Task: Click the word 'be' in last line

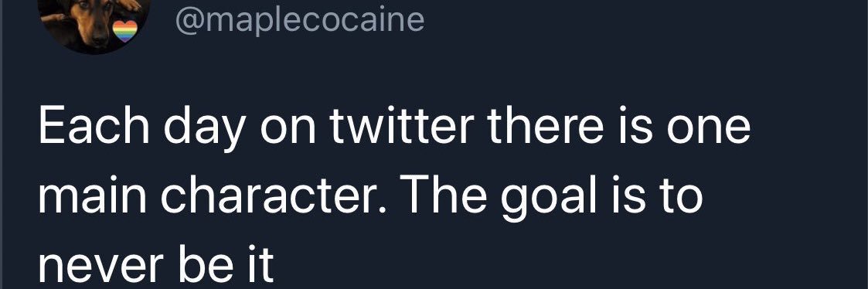Action: pos(205,266)
